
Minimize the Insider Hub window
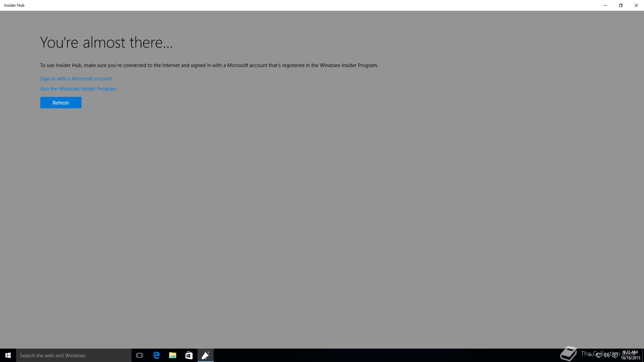(x=605, y=5)
